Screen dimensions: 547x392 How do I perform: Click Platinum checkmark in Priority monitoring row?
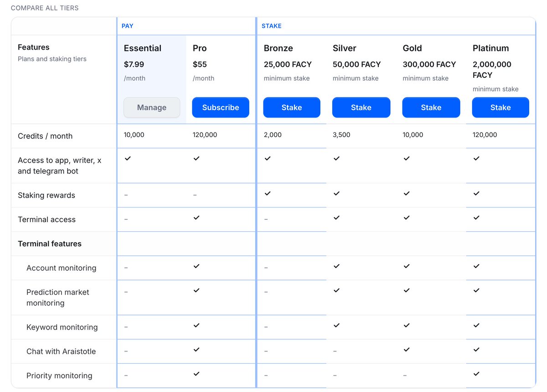476,374
